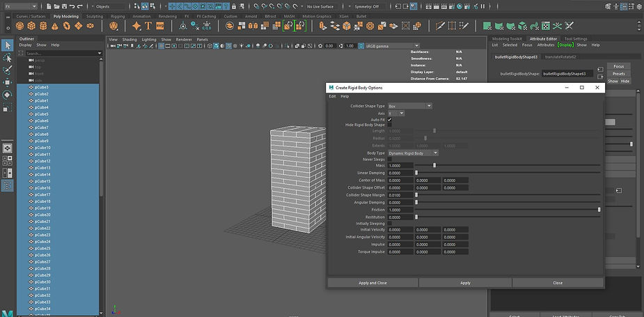Click the pause playback icon in status line
This screenshot has width=644, height=317.
(x=482, y=6)
